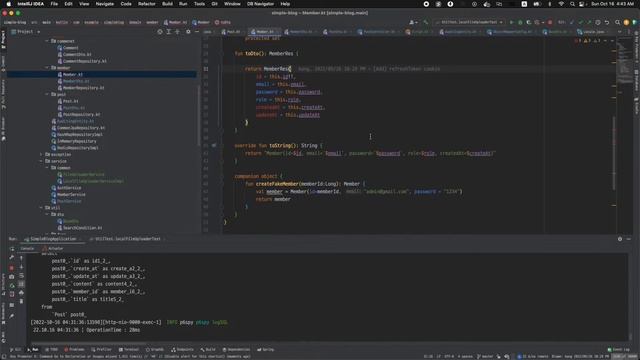
Task: Open the user account dropdown in toolbar
Action: tap(413, 22)
